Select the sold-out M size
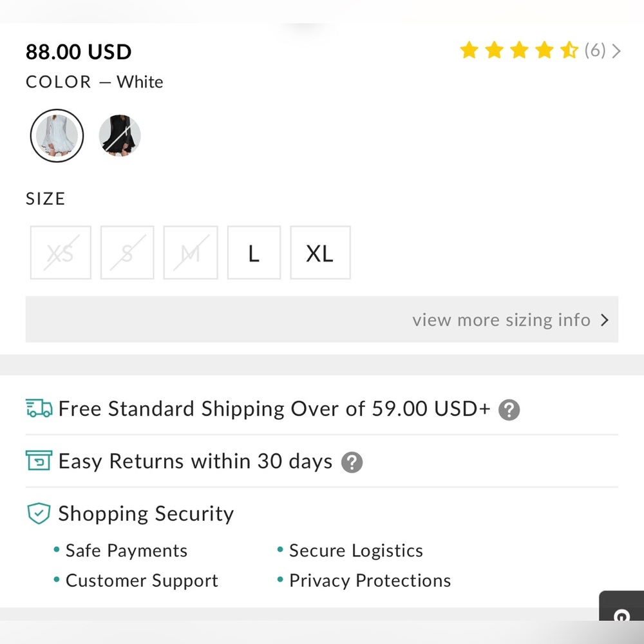Image resolution: width=644 pixels, height=644 pixels. [x=191, y=252]
